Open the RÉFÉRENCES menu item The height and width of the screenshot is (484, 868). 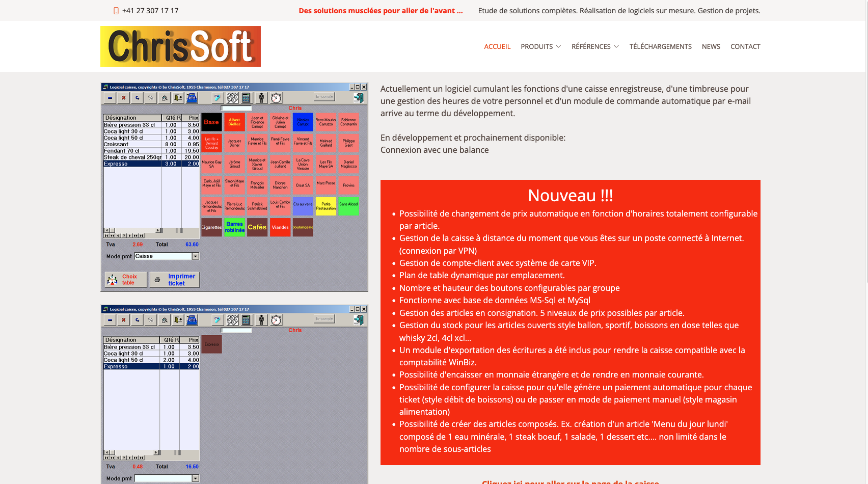[x=591, y=46]
